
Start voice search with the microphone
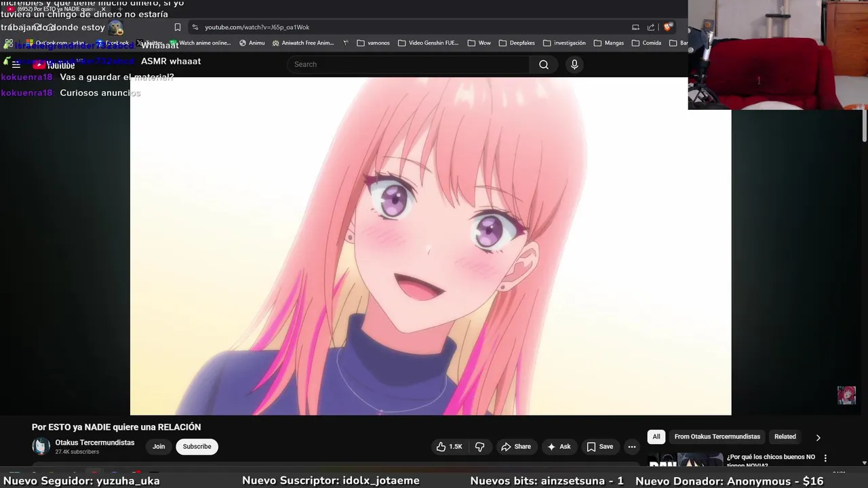click(x=574, y=64)
